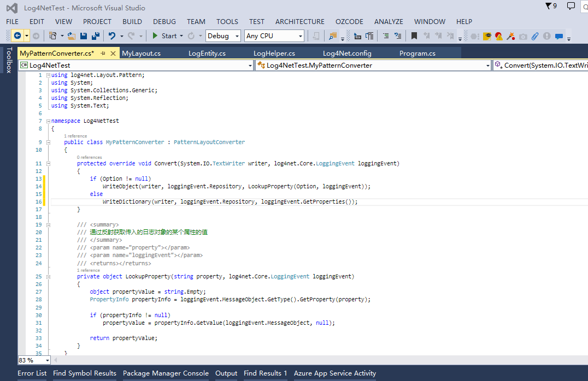Collapse the namespace Log4NetTest block
Viewport: 588px width, 381px height.
[48, 121]
